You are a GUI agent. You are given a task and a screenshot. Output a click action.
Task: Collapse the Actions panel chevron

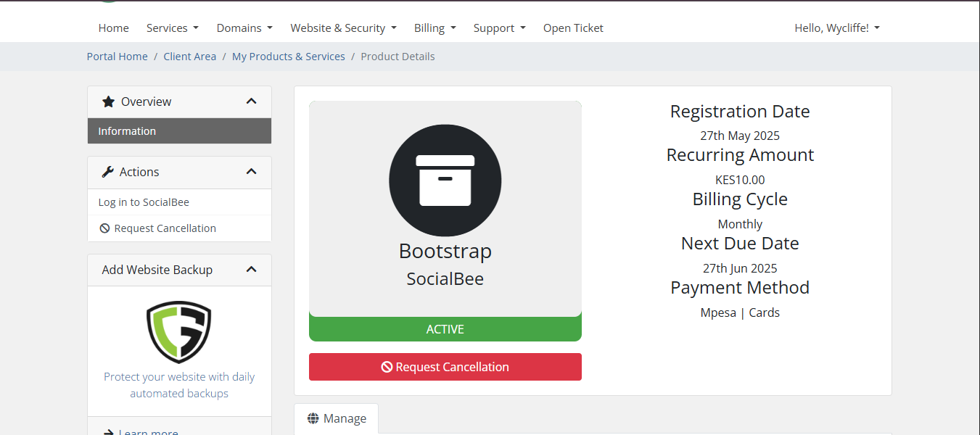coord(252,172)
